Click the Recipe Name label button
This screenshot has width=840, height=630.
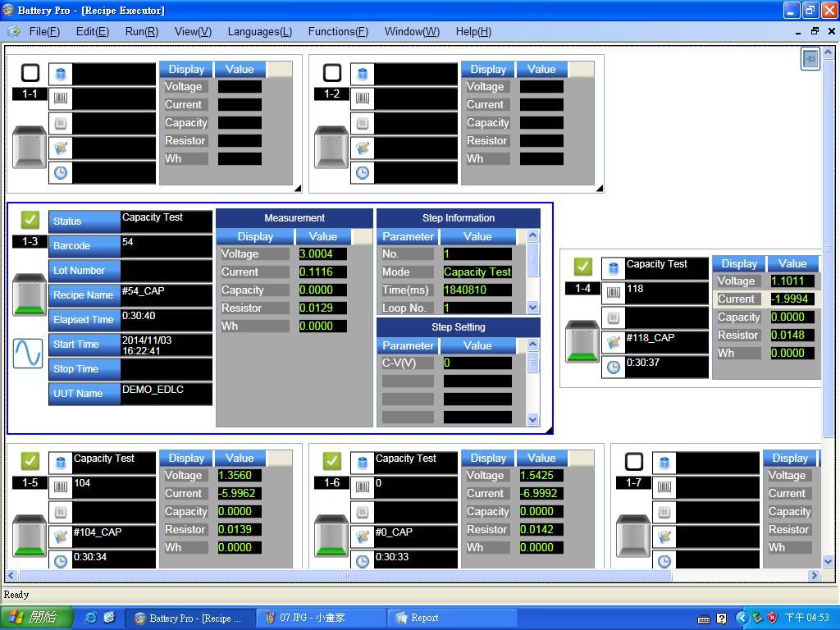[x=84, y=295]
